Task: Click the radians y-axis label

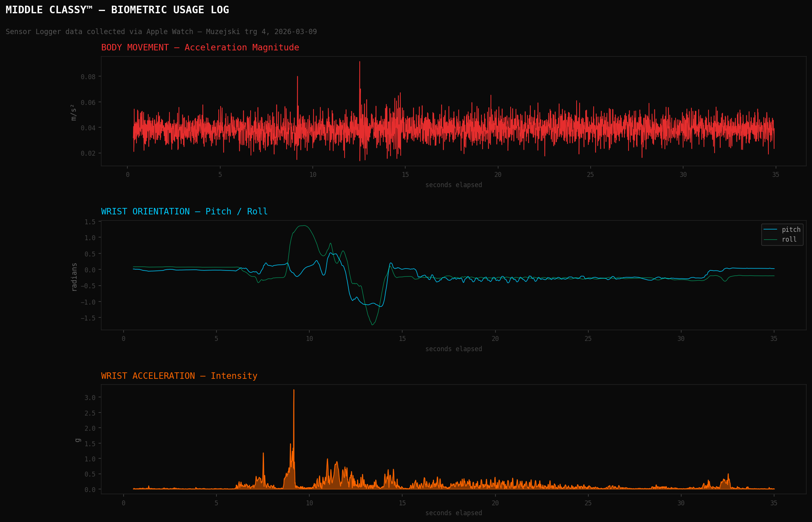Action: [74, 277]
